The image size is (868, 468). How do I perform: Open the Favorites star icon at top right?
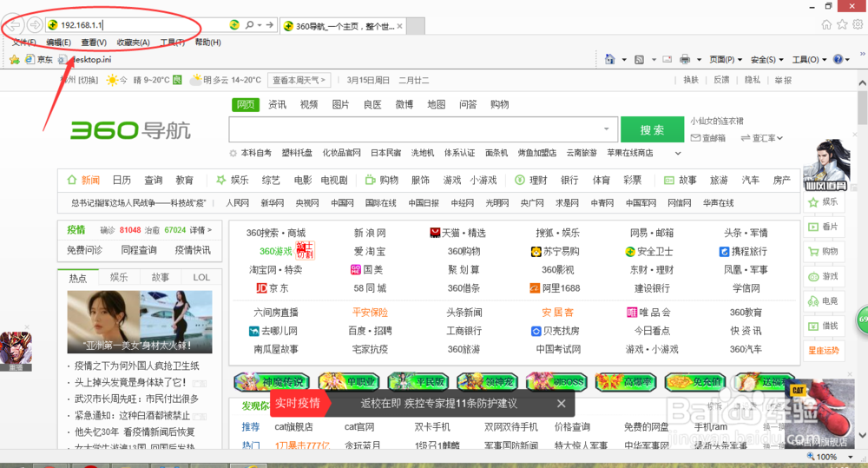pyautogui.click(x=842, y=24)
